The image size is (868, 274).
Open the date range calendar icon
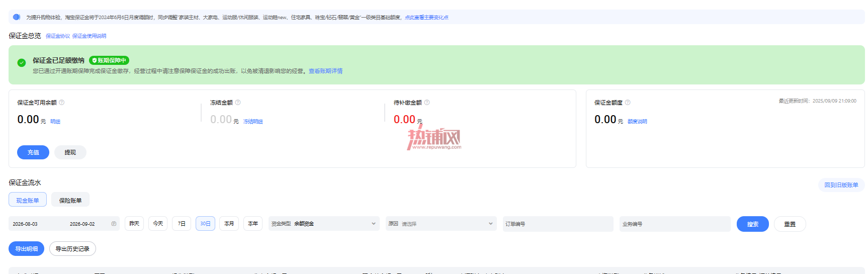pyautogui.click(x=114, y=224)
